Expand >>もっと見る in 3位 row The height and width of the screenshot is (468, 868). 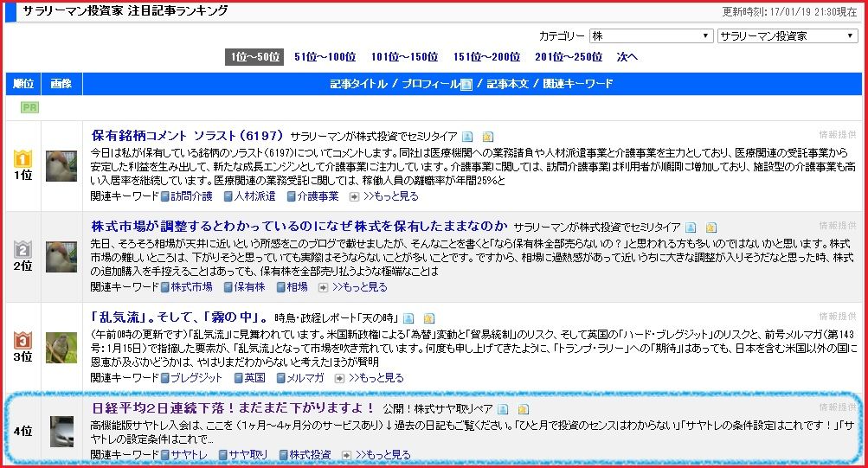pyautogui.click(x=376, y=377)
